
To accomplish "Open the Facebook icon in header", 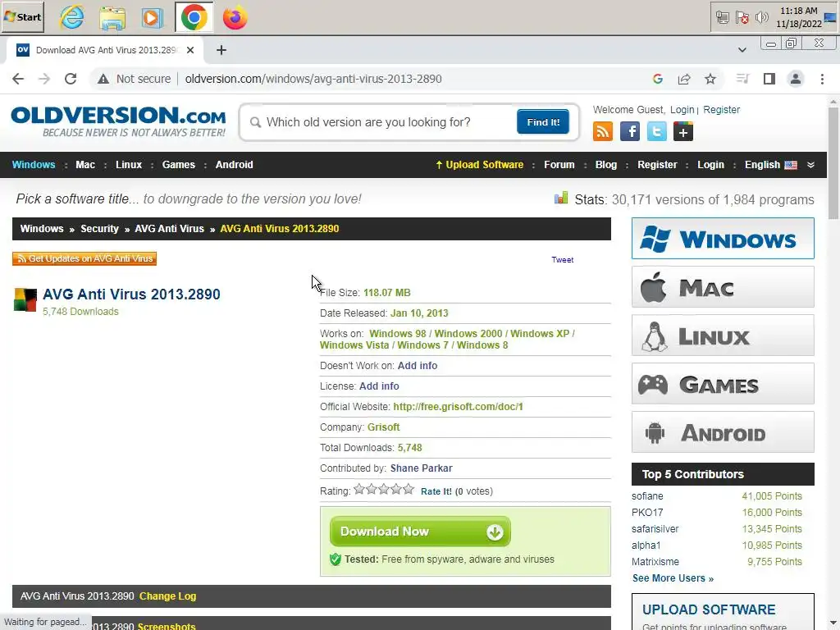I will coord(629,131).
